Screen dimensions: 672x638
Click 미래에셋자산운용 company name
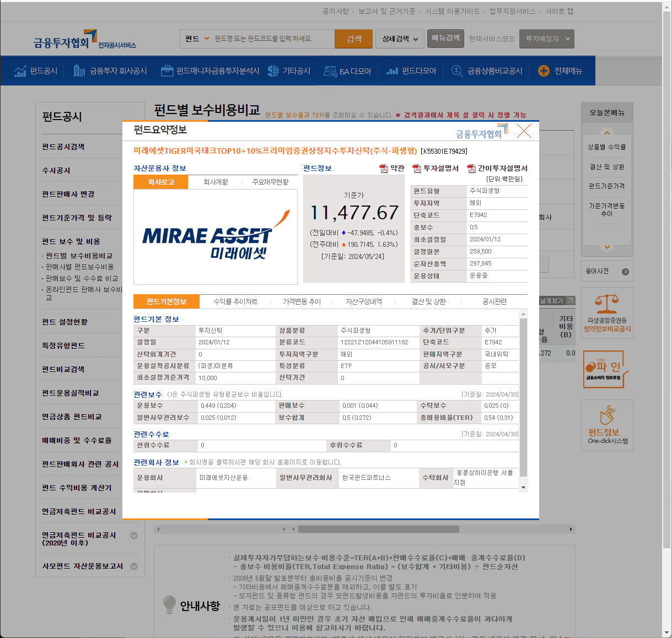click(224, 478)
